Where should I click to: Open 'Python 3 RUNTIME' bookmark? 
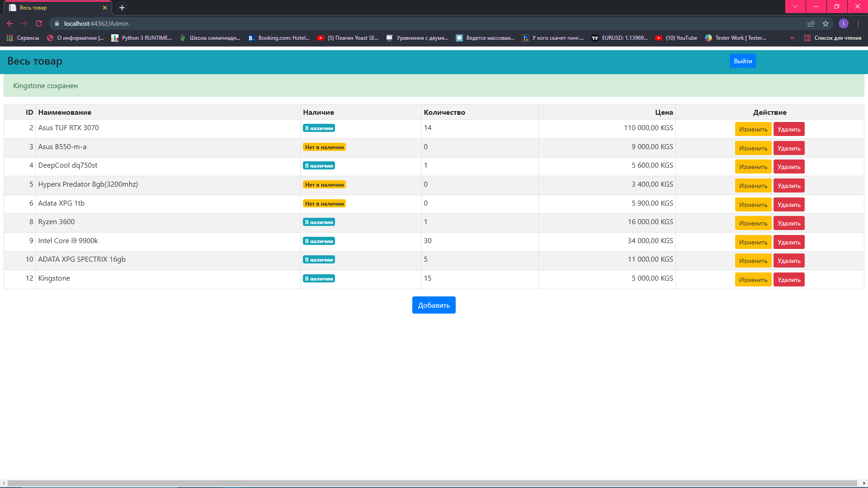(x=142, y=38)
